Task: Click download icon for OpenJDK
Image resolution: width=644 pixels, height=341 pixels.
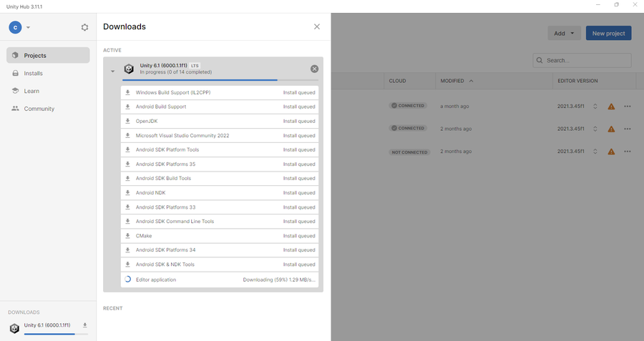Action: [x=128, y=121]
